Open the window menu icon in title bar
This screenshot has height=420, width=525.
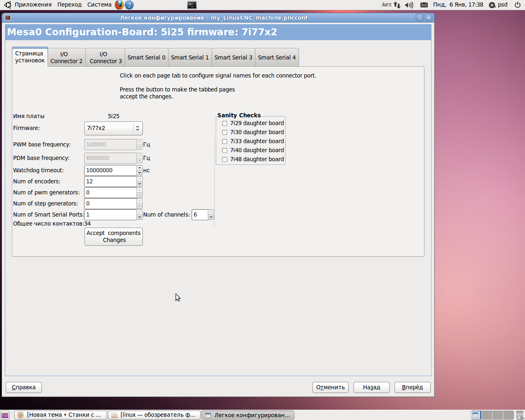[x=8, y=18]
